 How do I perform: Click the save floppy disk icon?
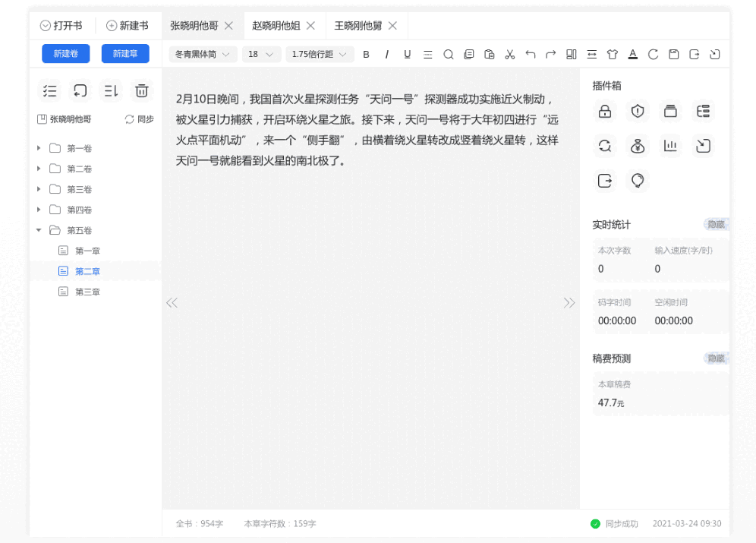pyautogui.click(x=673, y=54)
